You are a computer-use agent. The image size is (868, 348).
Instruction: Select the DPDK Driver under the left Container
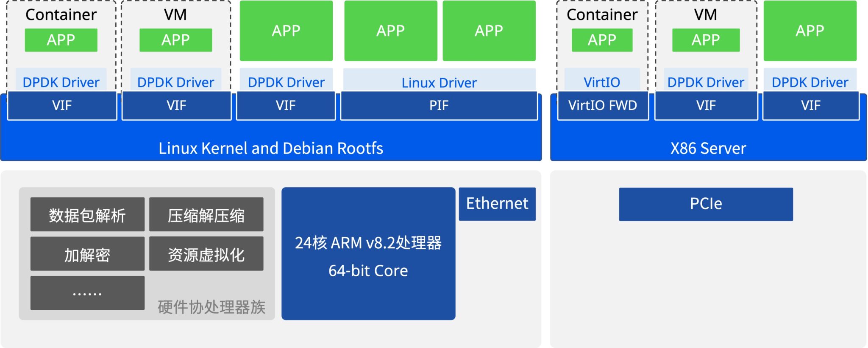pos(61,82)
